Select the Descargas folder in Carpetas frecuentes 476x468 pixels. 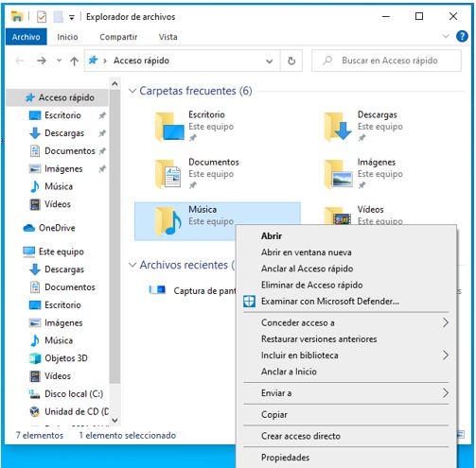[x=386, y=127]
